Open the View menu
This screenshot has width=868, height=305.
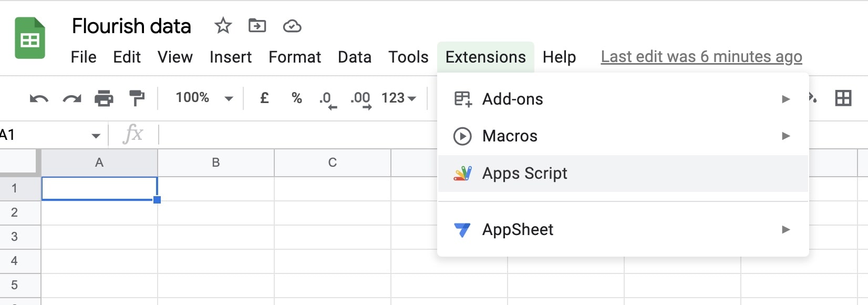(x=175, y=57)
